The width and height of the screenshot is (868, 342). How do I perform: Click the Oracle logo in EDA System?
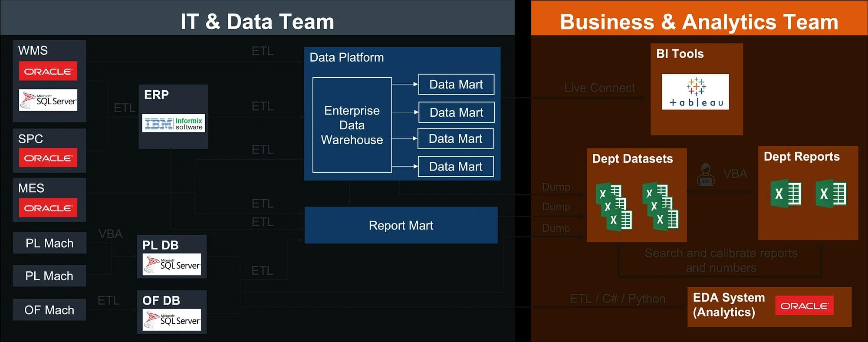804,306
